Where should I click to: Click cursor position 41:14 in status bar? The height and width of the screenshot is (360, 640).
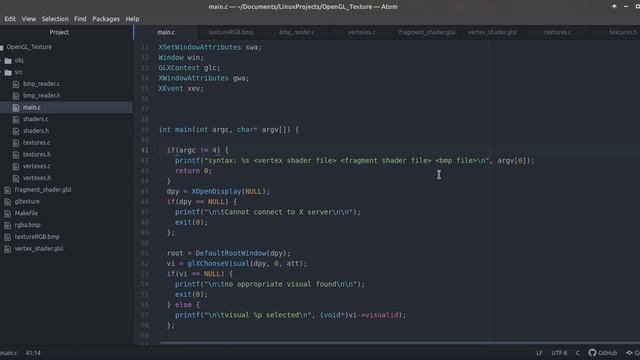(33, 353)
